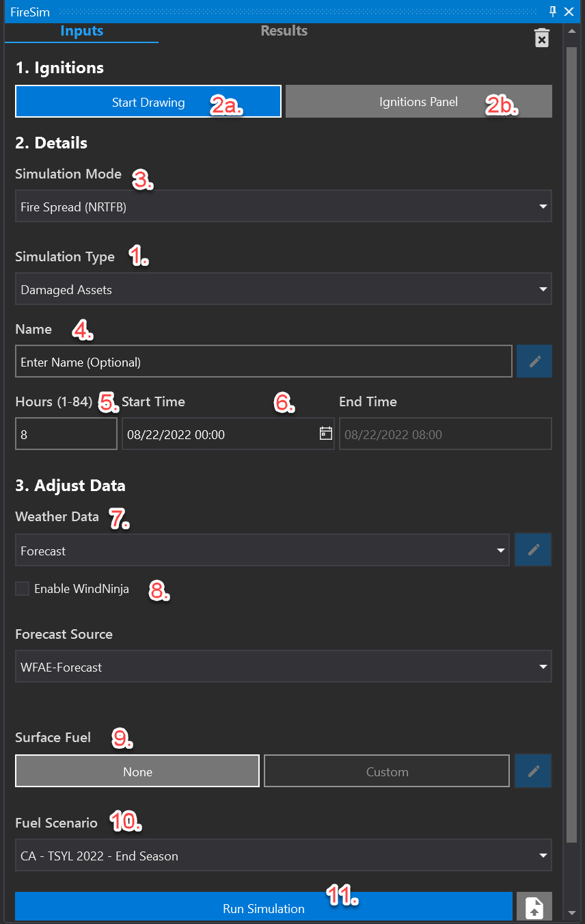
Task: Click the upload file icon beside Run Simulation
Action: [x=534, y=908]
